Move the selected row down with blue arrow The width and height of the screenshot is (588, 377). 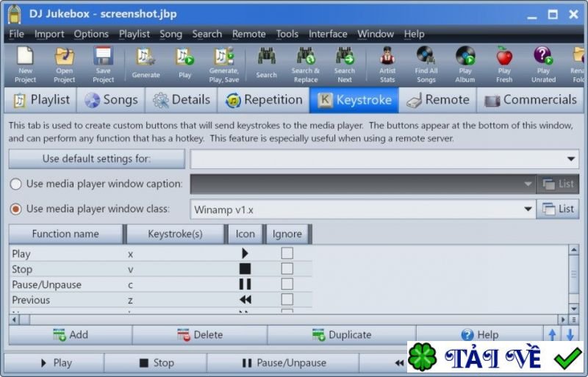(570, 334)
